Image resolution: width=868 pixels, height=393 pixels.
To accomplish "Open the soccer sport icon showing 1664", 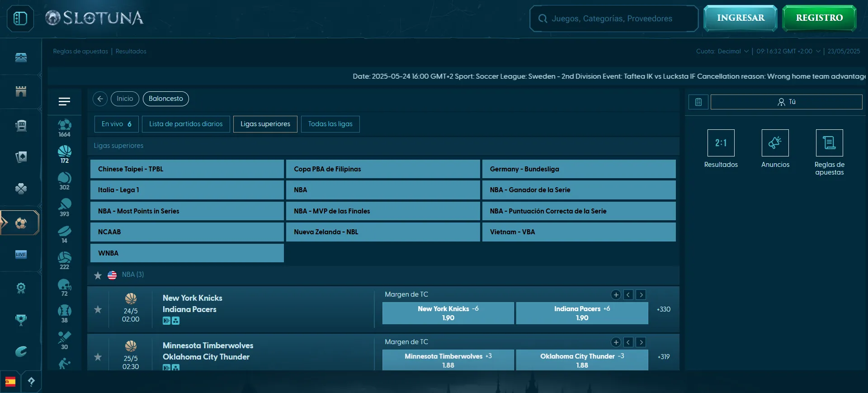I will click(x=64, y=128).
